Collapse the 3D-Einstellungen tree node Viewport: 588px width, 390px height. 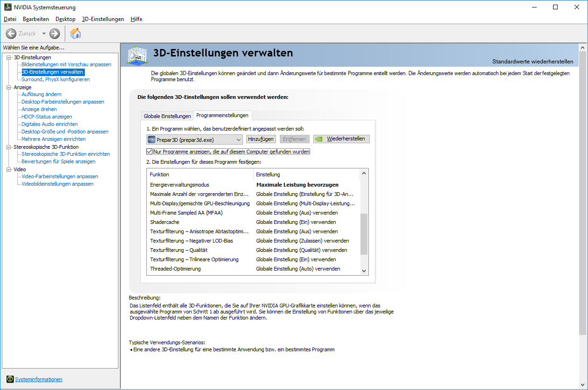coord(8,57)
